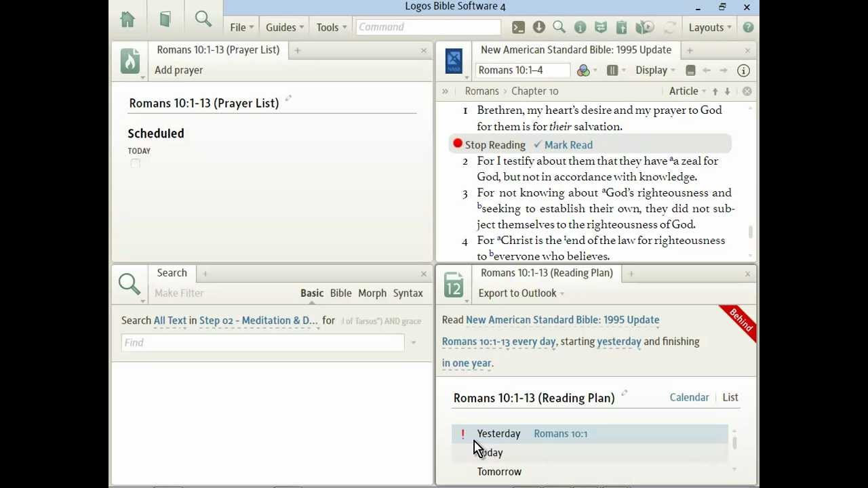Viewport: 868px width, 488px height.
Task: Click the clipboard shortcut icon
Action: [621, 27]
